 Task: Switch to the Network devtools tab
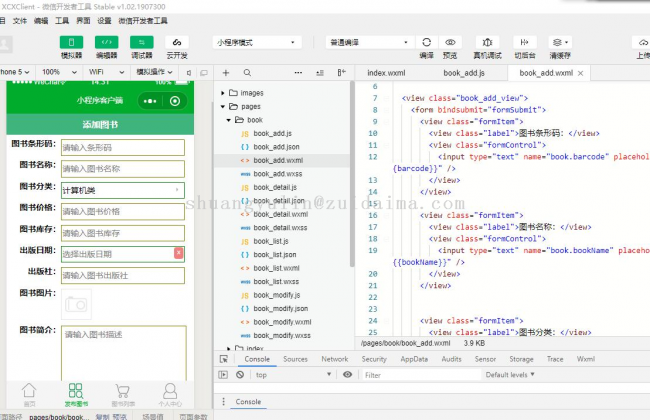coord(335,358)
